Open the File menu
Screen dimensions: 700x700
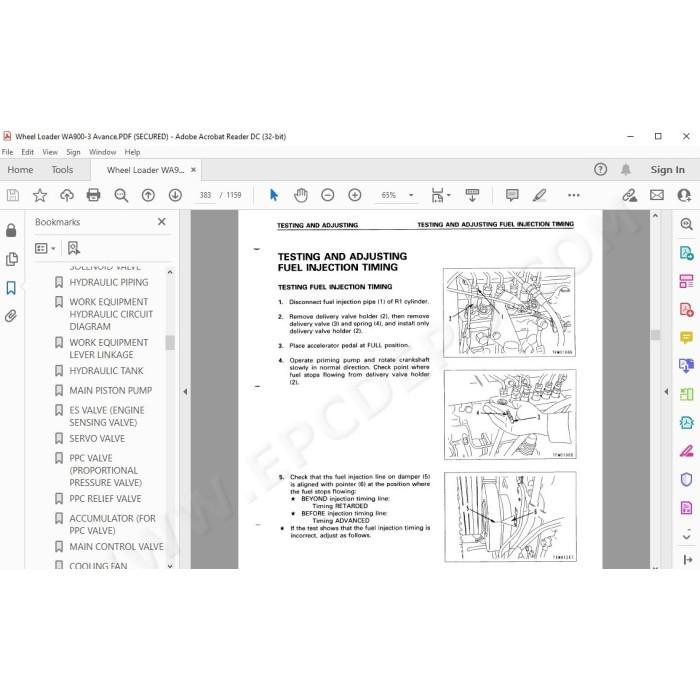pyautogui.click(x=8, y=152)
